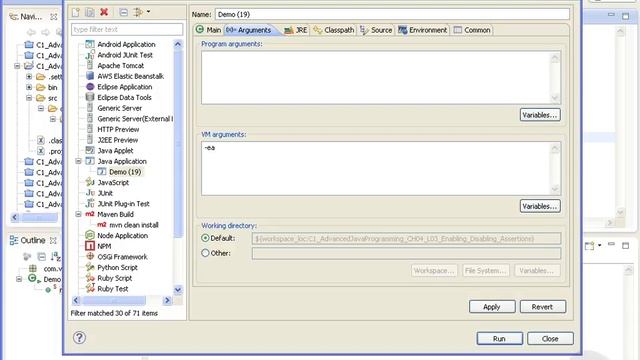Collapse the Java Application node
640x360 pixels.
[x=78, y=161]
